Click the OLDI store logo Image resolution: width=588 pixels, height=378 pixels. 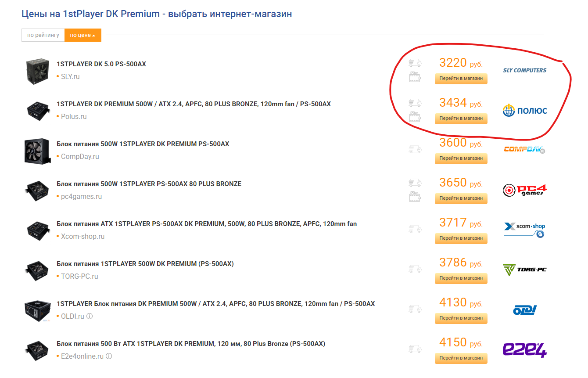(525, 310)
